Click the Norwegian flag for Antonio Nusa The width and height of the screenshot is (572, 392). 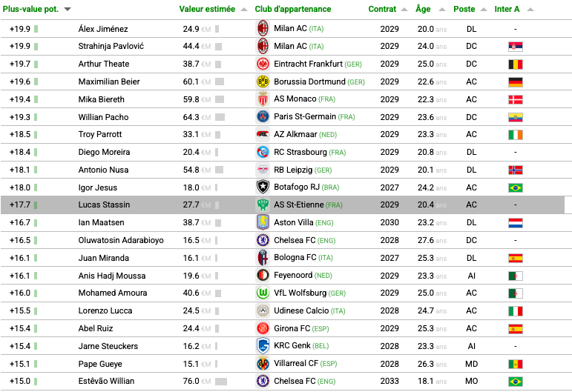click(516, 170)
